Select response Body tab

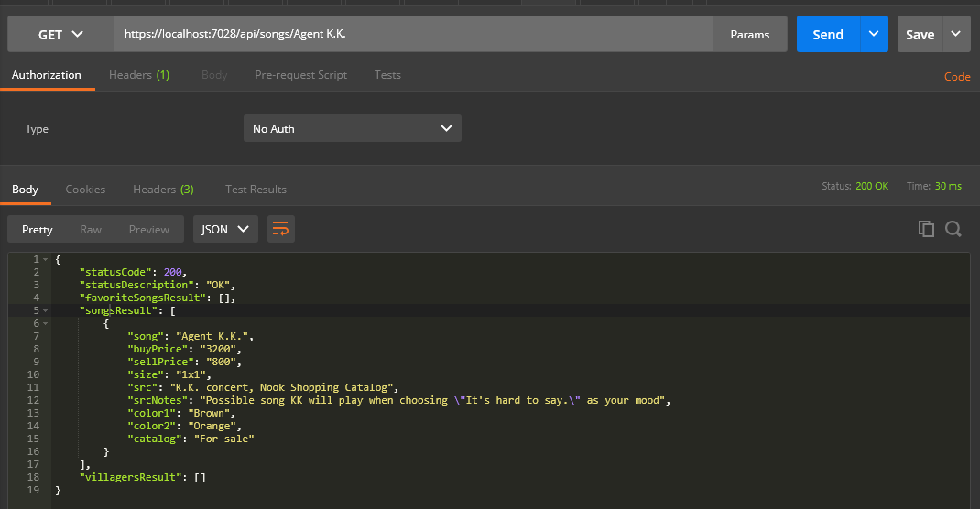25,190
